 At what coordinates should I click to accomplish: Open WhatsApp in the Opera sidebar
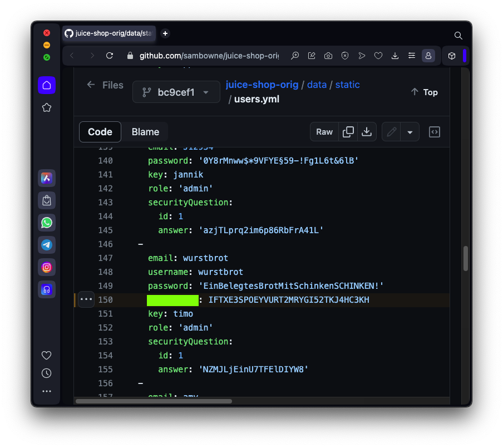tap(47, 223)
